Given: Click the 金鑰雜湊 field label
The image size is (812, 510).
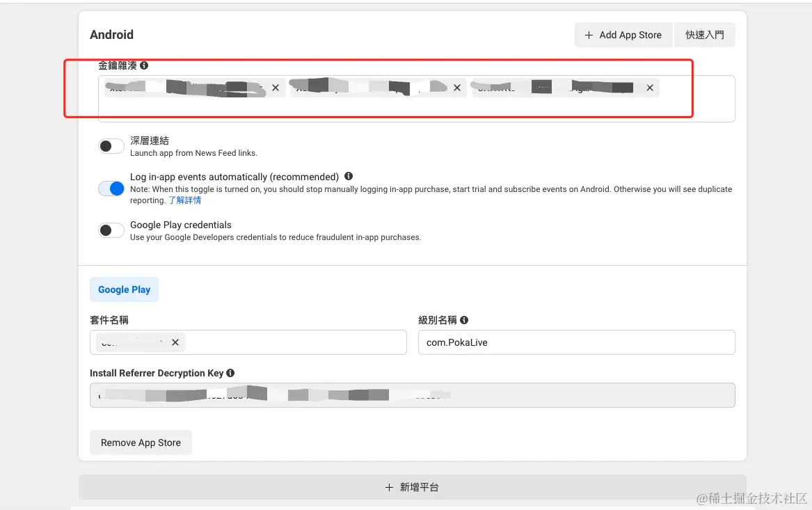Looking at the screenshot, I should click(x=118, y=65).
